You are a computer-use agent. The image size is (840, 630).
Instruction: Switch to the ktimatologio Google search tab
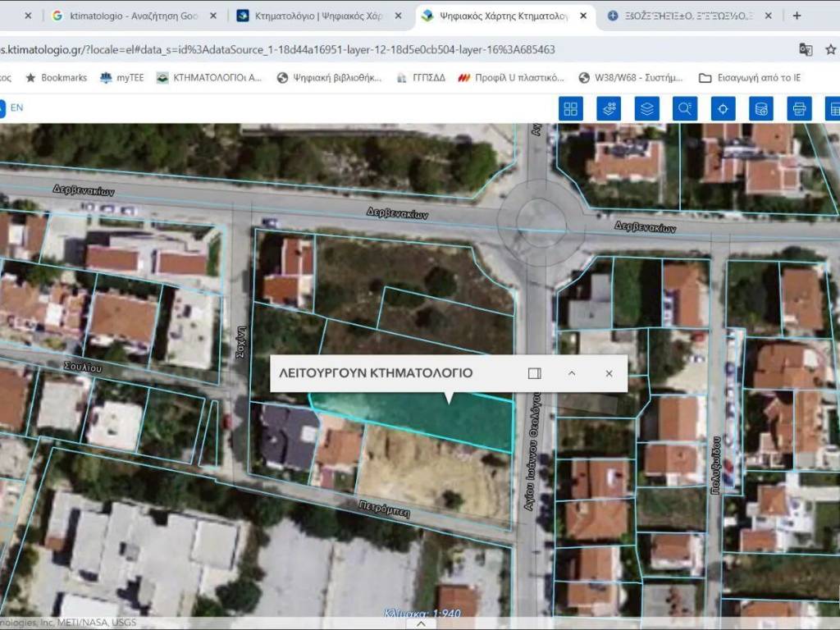(x=133, y=16)
